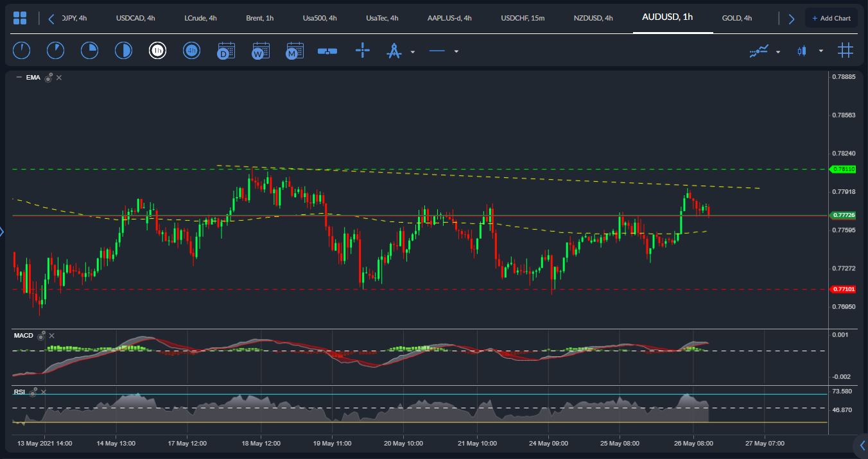Click the 73.580 RSI axis value

(842, 391)
